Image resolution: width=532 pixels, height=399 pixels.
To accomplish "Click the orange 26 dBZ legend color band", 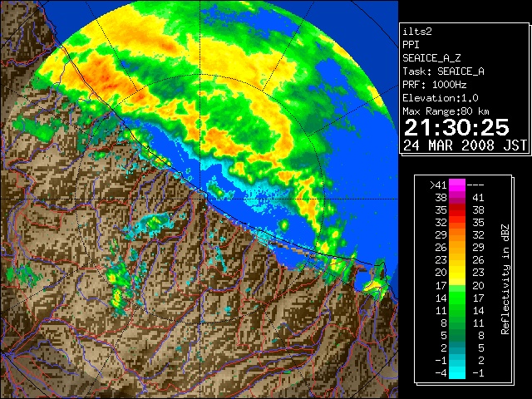I will [457, 248].
